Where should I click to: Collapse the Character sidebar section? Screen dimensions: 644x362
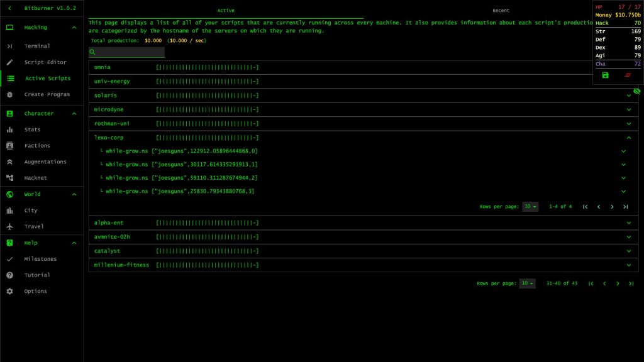[74, 113]
